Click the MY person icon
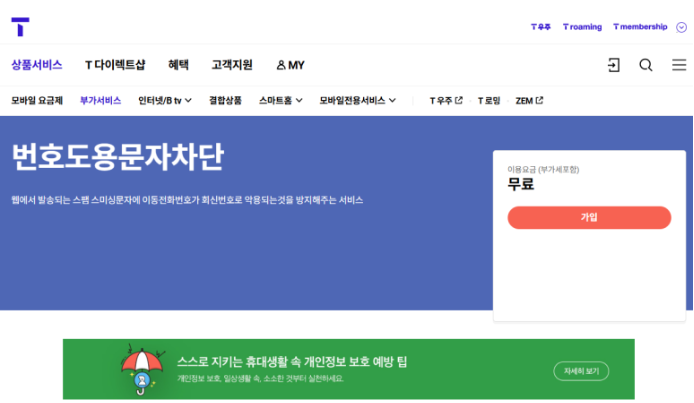The width and height of the screenshot is (694, 403). click(281, 65)
